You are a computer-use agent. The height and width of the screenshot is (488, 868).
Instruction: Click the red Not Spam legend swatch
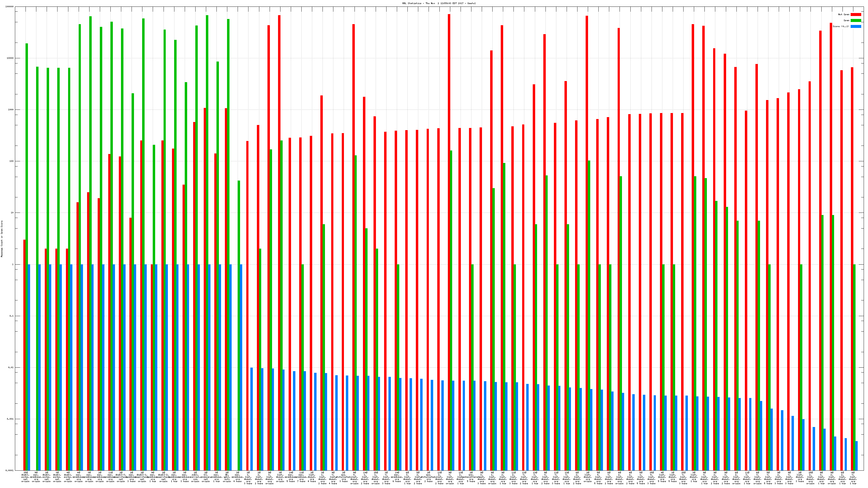[856, 14]
